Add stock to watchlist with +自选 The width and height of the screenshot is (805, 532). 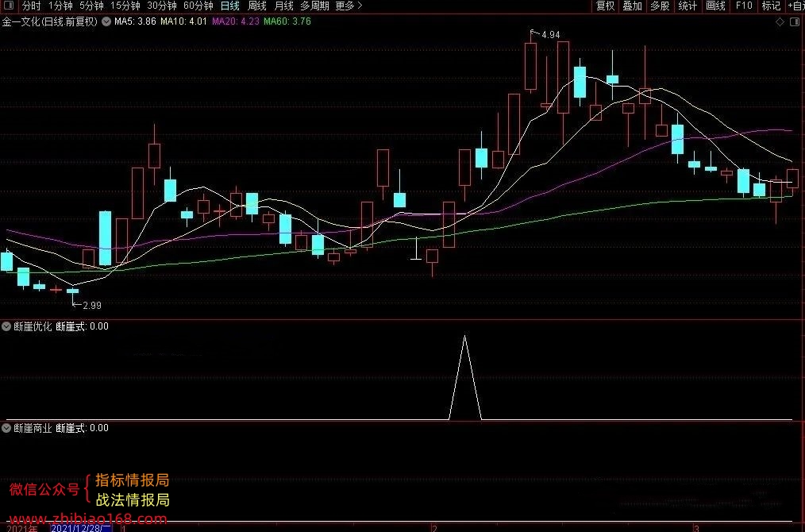(796, 6)
